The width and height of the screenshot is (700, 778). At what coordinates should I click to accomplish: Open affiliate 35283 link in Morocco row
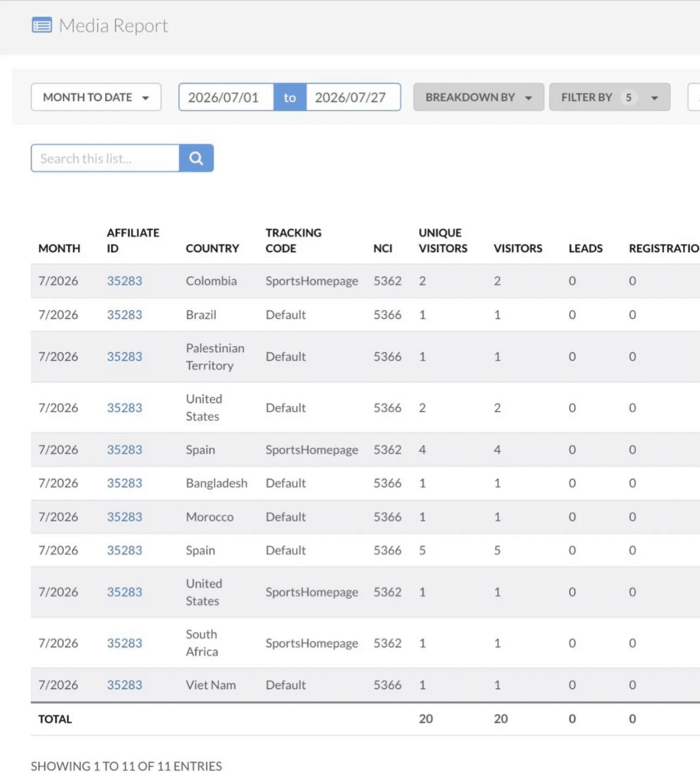click(x=124, y=517)
